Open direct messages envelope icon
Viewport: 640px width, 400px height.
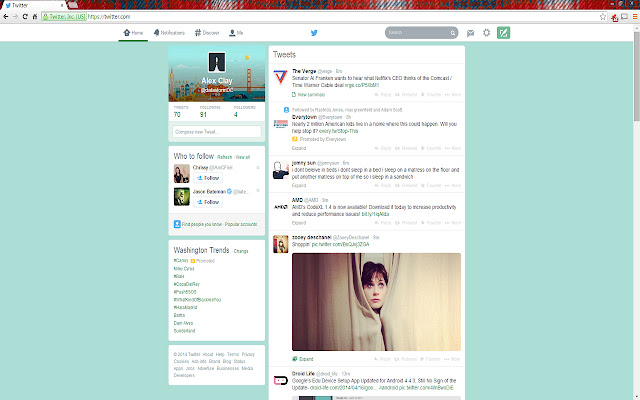(x=470, y=33)
